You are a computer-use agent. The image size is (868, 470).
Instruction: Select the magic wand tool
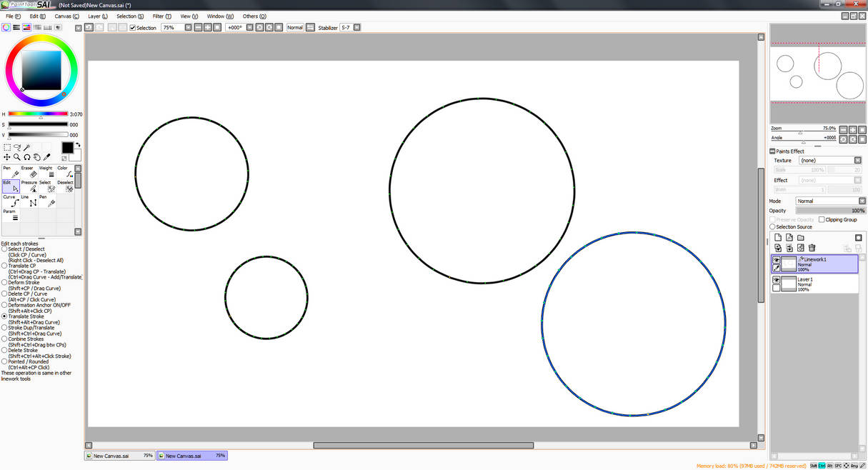27,148
